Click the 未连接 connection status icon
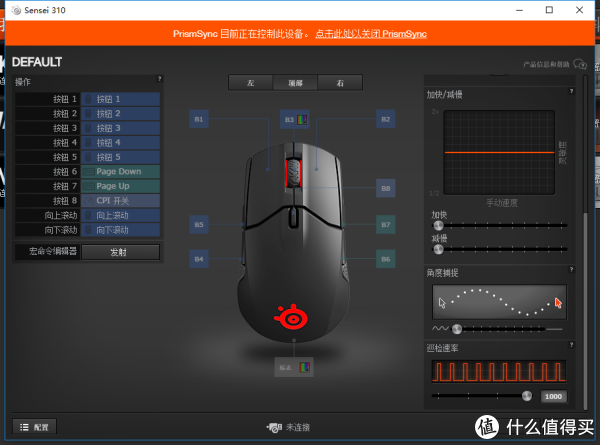Viewport: 600px width, 445px height. pos(274,427)
